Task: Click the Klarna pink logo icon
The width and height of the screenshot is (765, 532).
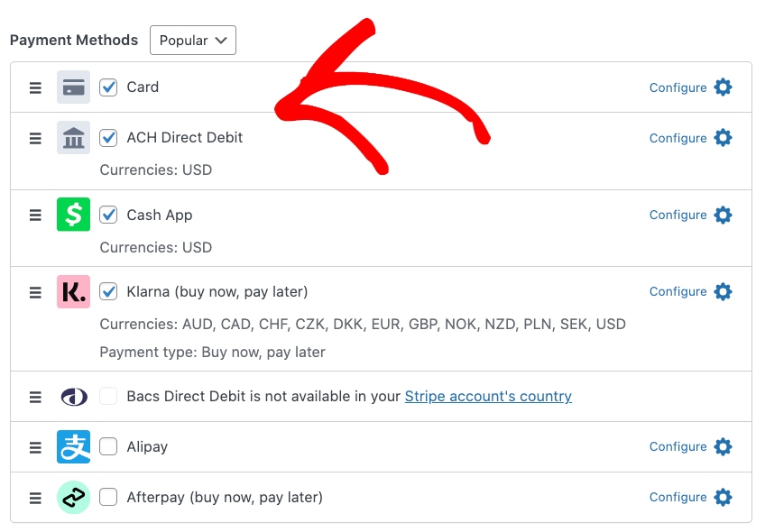Action: click(73, 291)
